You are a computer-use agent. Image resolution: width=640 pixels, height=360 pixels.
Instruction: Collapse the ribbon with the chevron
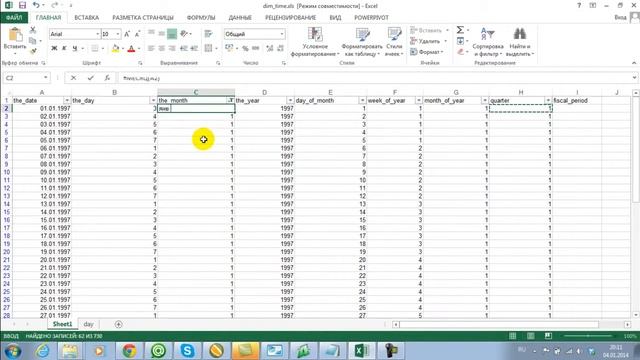pyautogui.click(x=634, y=63)
